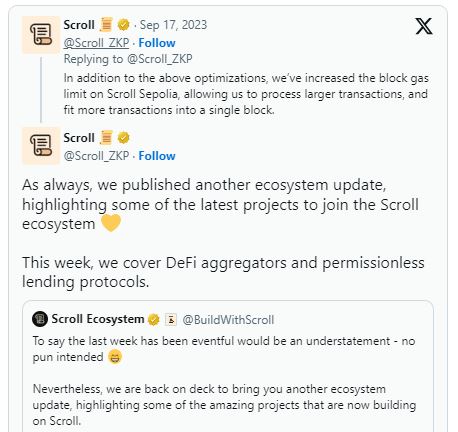
Task: Open the Sep 17, 2023 timestamp
Action: click(x=173, y=25)
